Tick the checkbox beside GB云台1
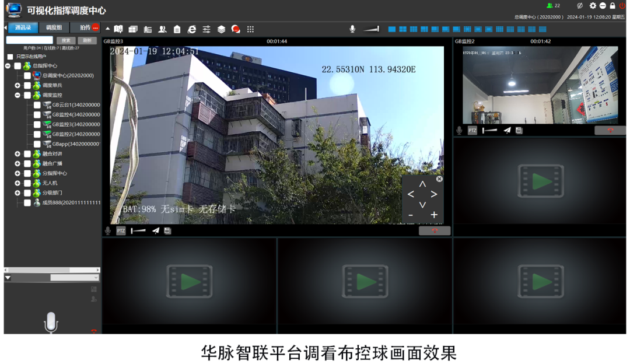 coord(37,105)
